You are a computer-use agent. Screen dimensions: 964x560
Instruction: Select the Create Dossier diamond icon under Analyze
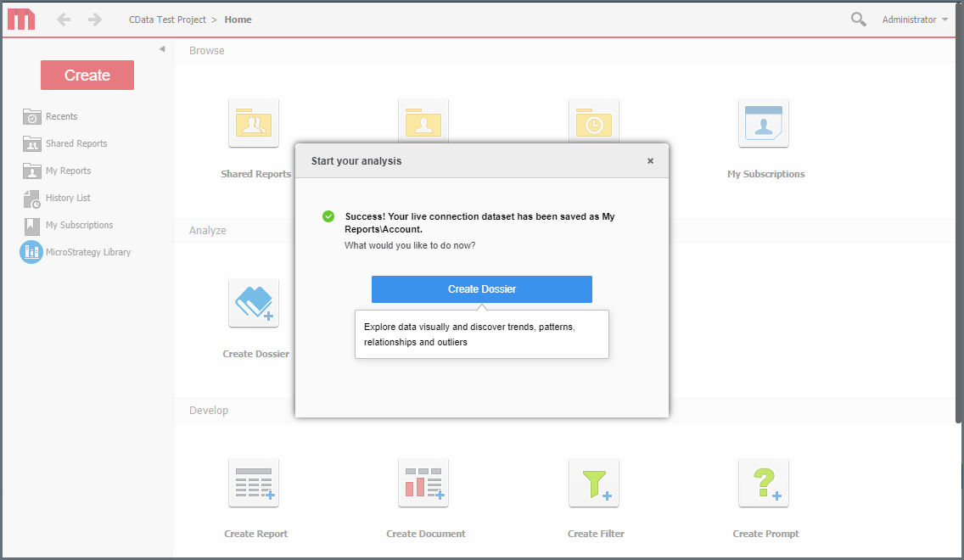[254, 302]
